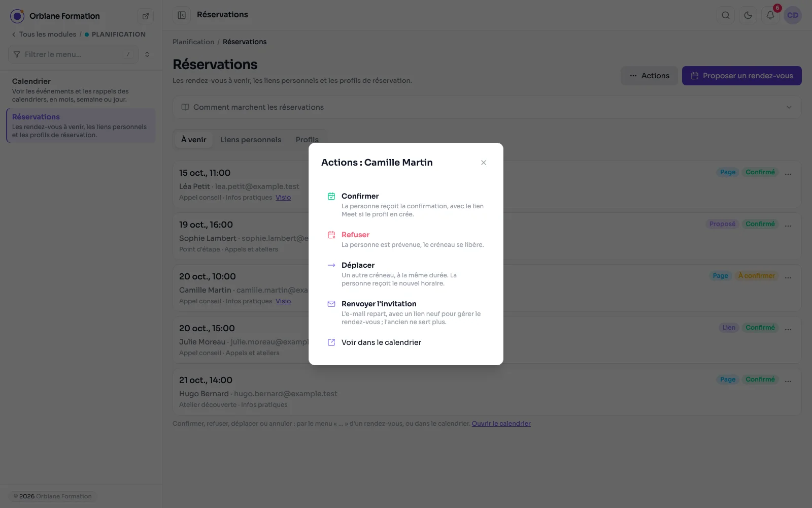812x508 pixels.
Task: Click the open-in-new-window icon beside Orbiane Formation
Action: click(x=146, y=16)
